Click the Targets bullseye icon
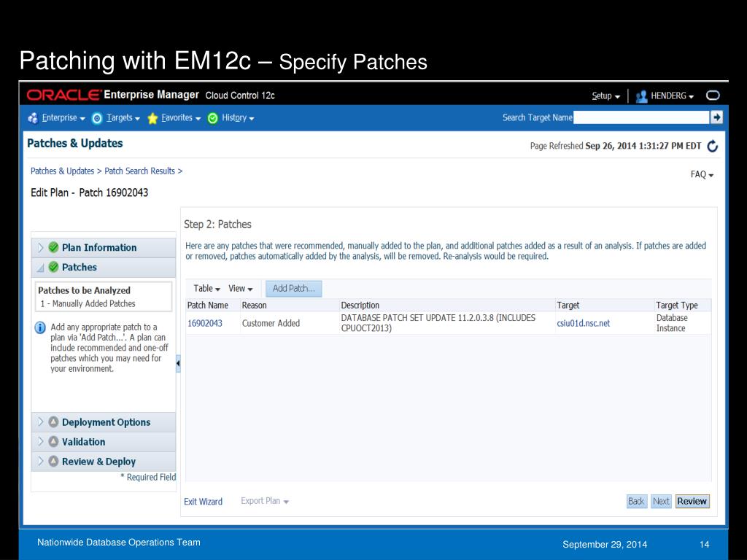Screen dimensions: 747x560 pos(97,118)
